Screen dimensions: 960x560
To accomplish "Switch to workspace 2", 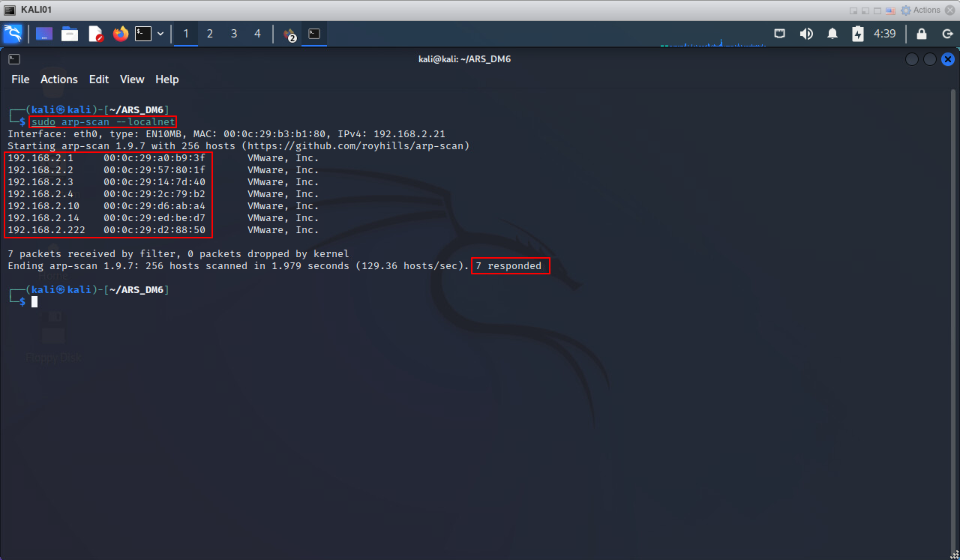I will [x=209, y=34].
